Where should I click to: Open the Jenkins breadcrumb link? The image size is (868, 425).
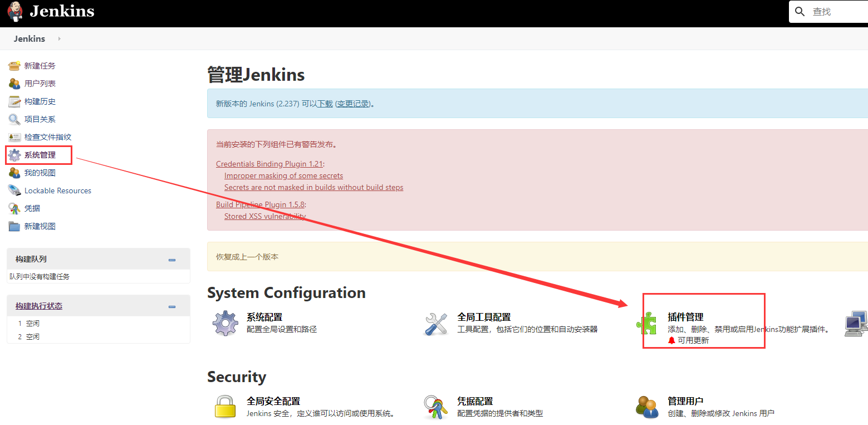(30, 39)
